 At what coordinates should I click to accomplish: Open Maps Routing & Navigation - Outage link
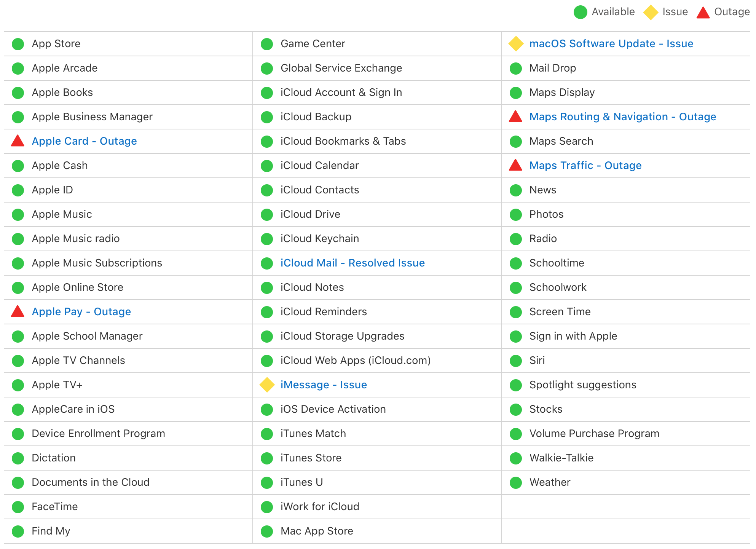point(622,117)
